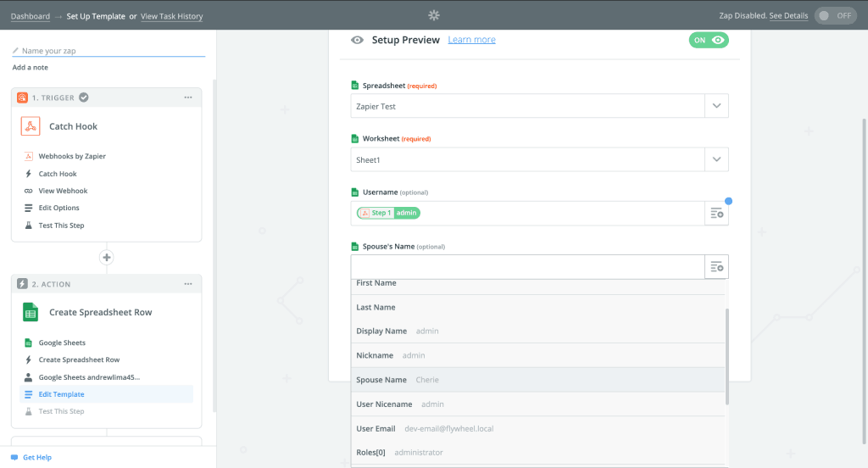This screenshot has width=868, height=468.
Task: Select Create Spreadsheet Row in action list
Action: click(x=79, y=360)
